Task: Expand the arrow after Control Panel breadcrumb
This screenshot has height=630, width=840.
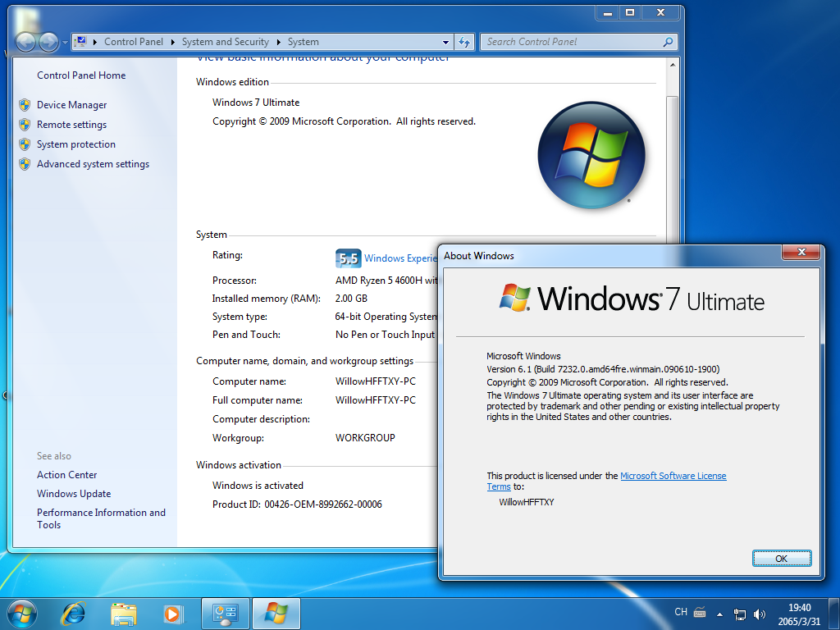Action: click(x=172, y=42)
